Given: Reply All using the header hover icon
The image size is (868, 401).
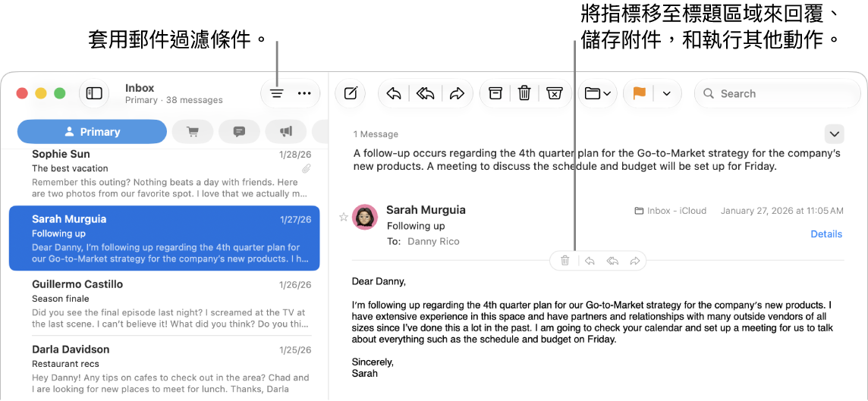Looking at the screenshot, I should (x=613, y=261).
